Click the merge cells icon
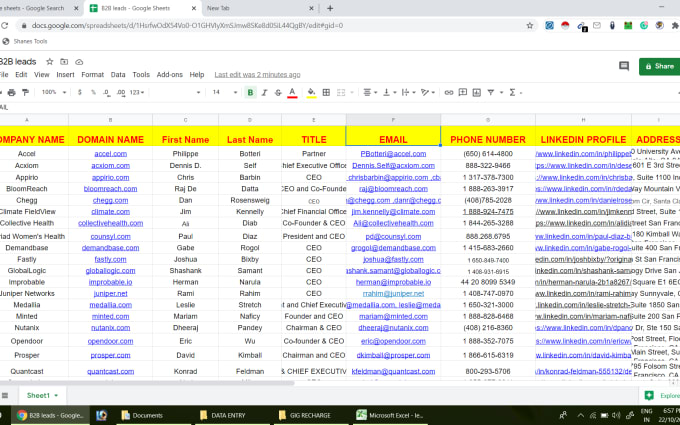This screenshot has width=680, height=425. tap(341, 92)
